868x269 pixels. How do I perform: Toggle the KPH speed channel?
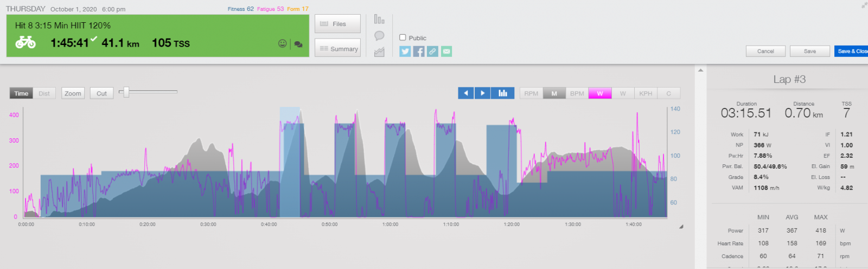(646, 93)
